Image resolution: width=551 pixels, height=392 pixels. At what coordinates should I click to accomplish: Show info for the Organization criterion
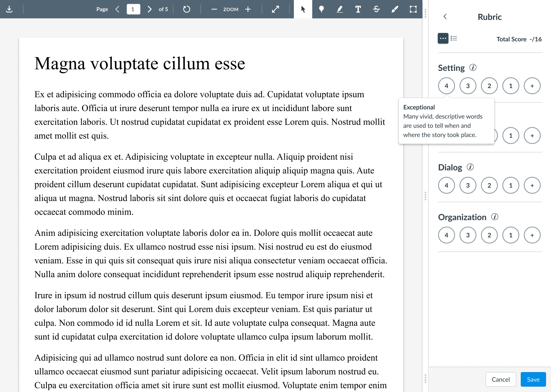tap(495, 217)
